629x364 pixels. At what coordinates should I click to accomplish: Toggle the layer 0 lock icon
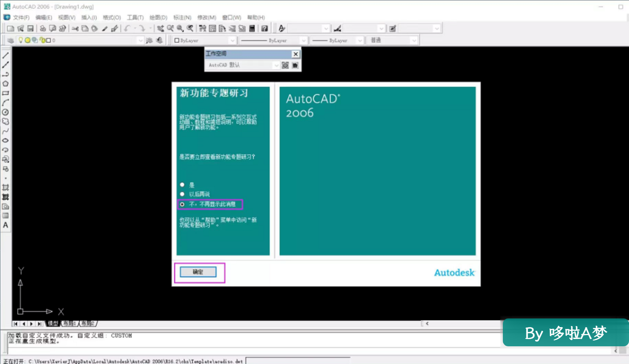[43, 40]
